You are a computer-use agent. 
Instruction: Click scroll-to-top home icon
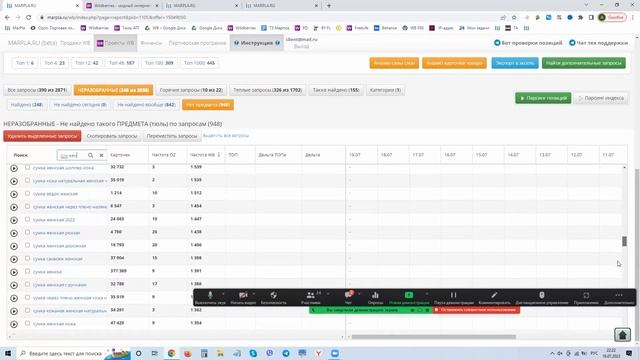tap(622, 335)
